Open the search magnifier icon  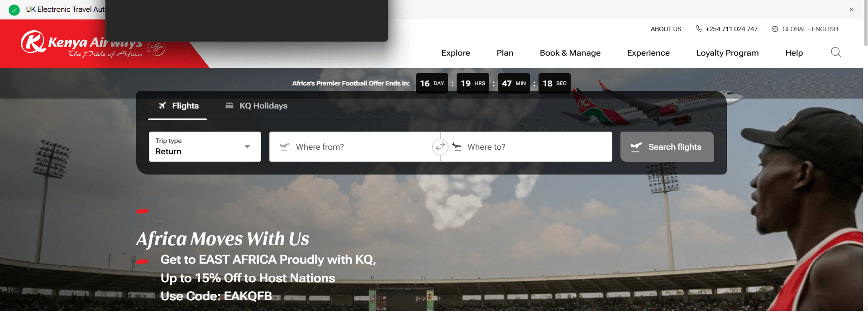[x=836, y=52]
